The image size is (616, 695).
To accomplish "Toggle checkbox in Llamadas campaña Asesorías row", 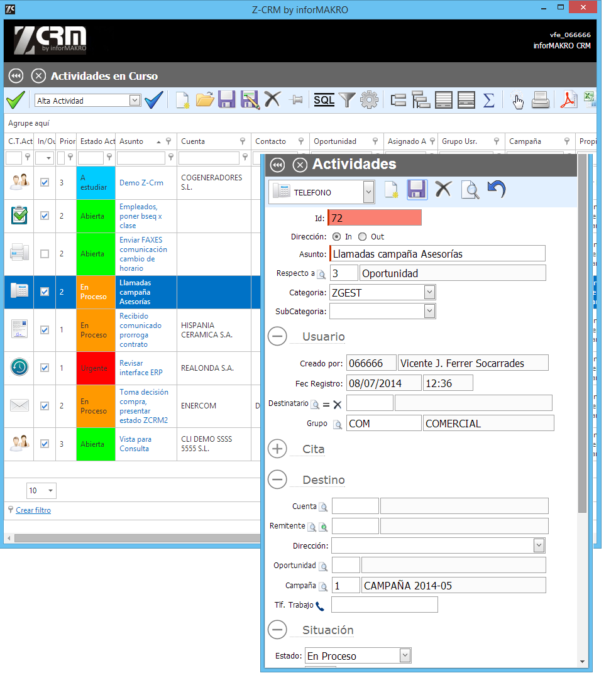I will 45,291.
